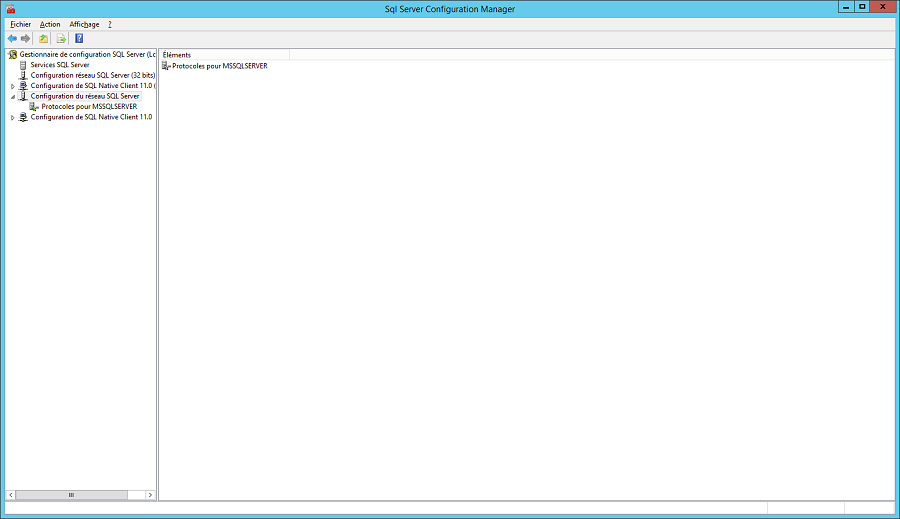This screenshot has width=900, height=519.
Task: Open the Action menu
Action: pyautogui.click(x=50, y=24)
